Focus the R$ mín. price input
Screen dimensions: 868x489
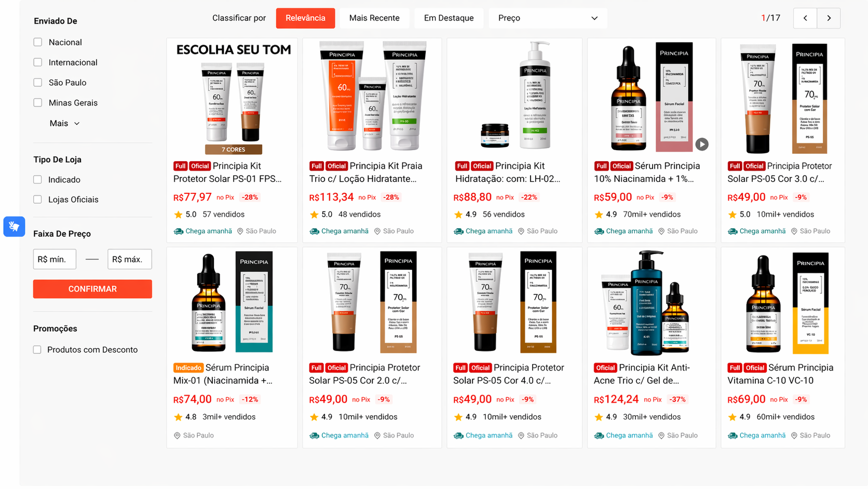pos(55,259)
